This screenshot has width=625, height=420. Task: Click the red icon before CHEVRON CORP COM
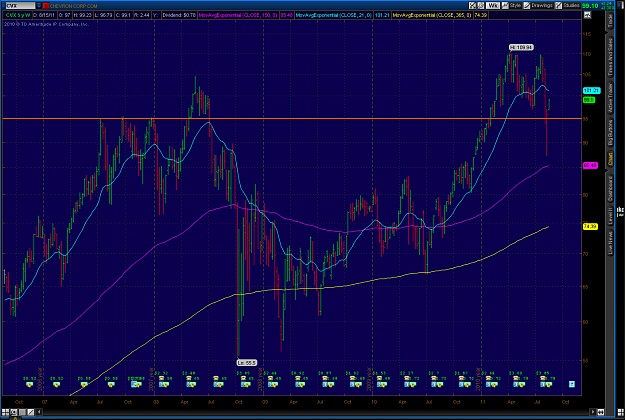pyautogui.click(x=46, y=6)
